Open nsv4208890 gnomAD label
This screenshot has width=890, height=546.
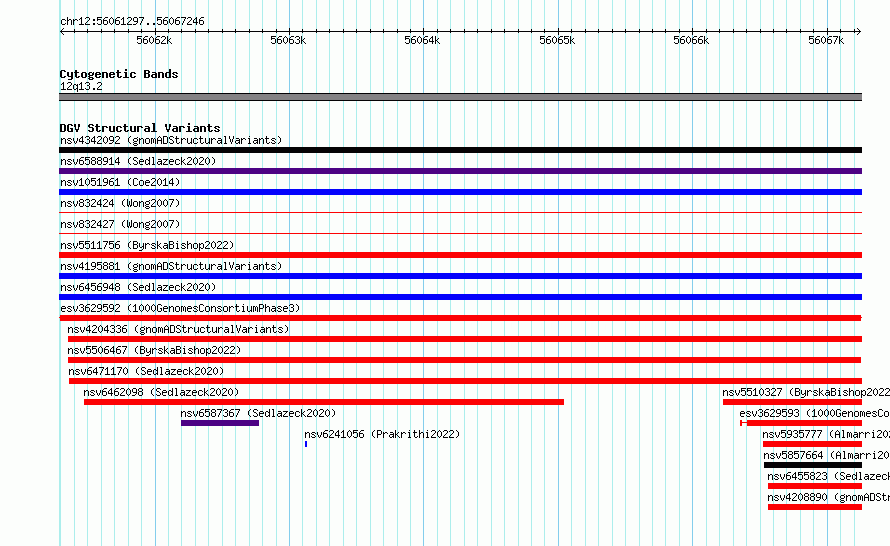click(x=829, y=497)
